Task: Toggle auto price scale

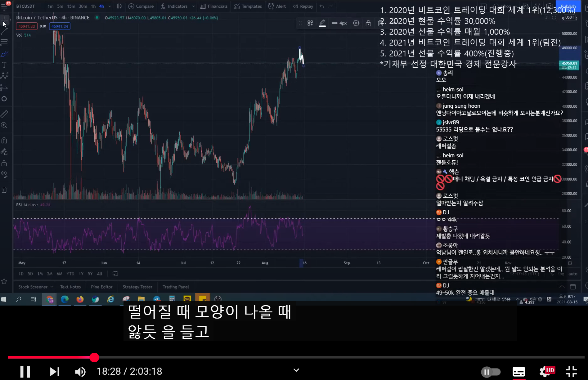Action: (x=573, y=274)
